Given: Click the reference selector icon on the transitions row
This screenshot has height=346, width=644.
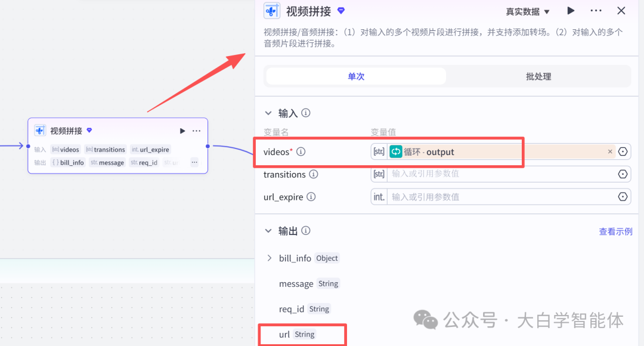Looking at the screenshot, I should (x=623, y=174).
